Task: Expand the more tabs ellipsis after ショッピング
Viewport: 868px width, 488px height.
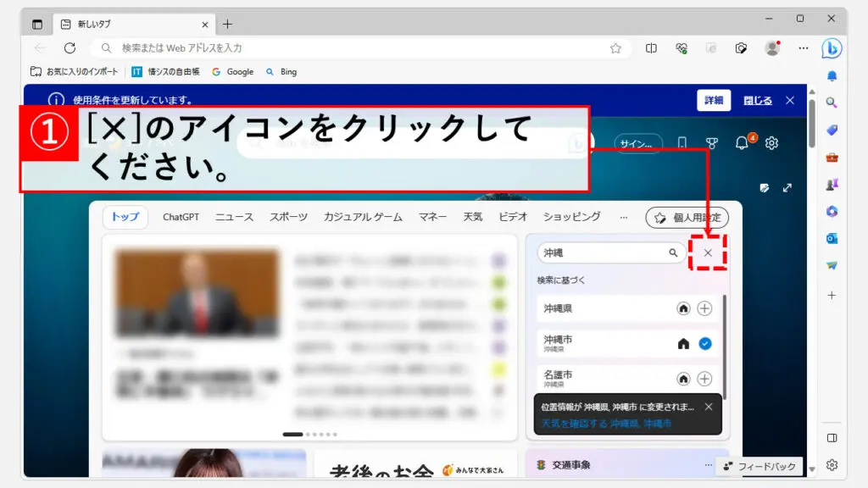Action: click(624, 218)
